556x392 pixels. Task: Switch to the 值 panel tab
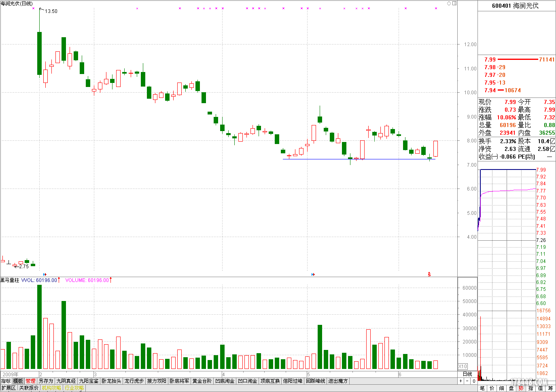pos(541,388)
